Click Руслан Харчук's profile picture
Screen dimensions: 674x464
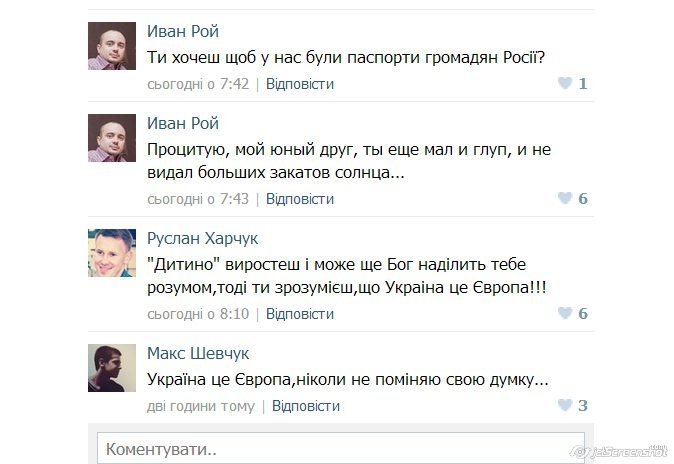click(112, 254)
